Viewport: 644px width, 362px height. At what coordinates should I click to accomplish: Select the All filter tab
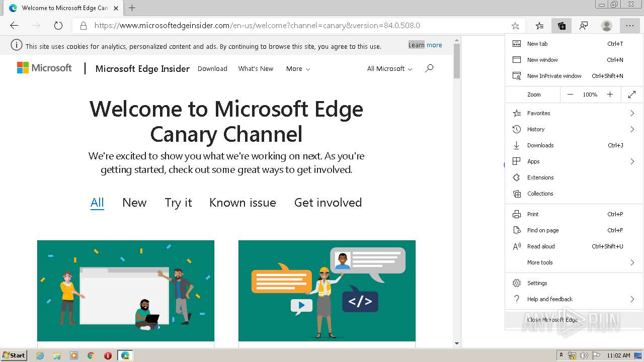pos(97,203)
